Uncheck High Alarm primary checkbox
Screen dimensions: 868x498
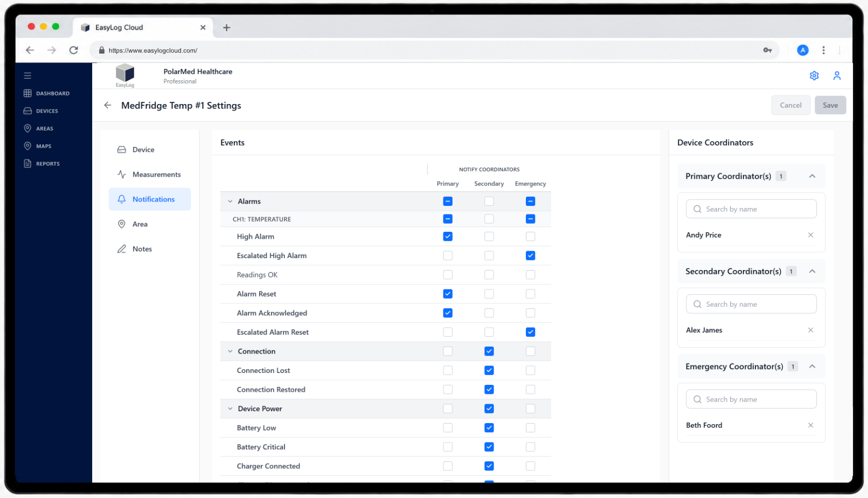point(448,237)
